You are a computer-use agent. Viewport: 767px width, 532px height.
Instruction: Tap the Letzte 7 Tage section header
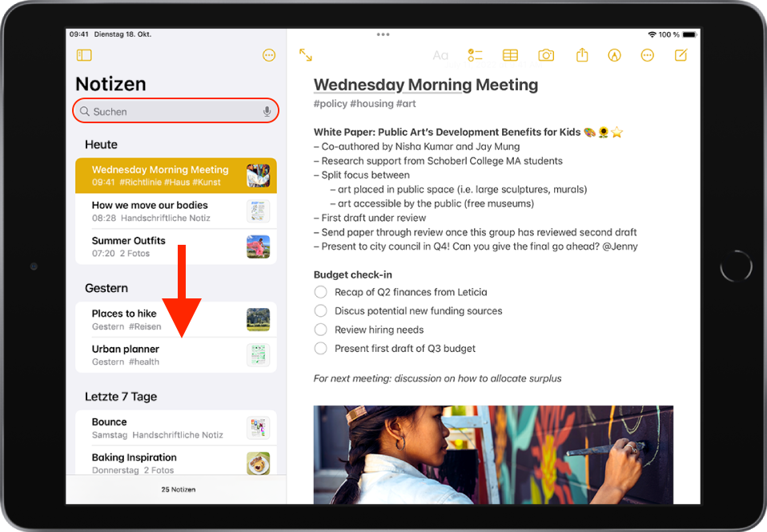121,397
